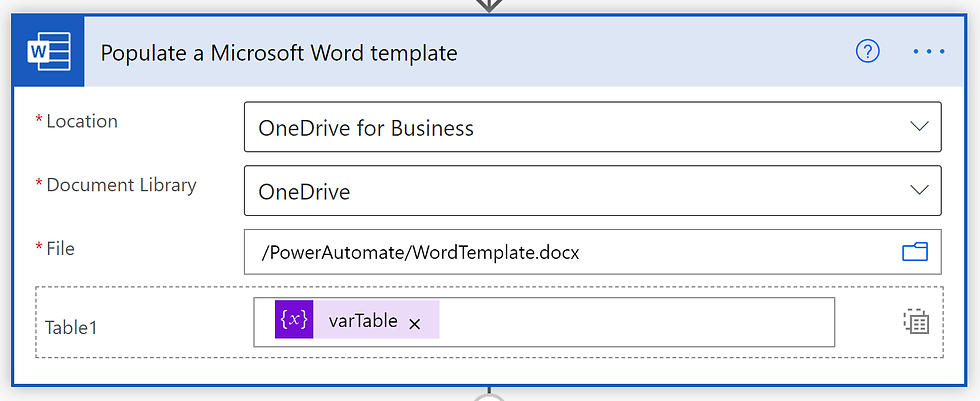Click the File label
980x401 pixels.
coord(61,249)
